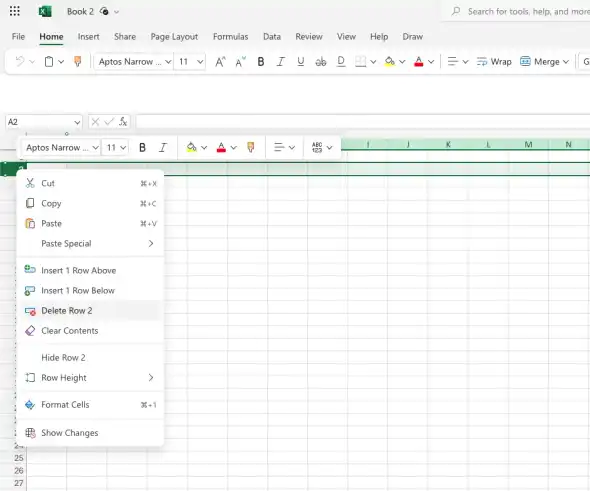Screen dimensions: 590x491
Task: Expand the ribbon font color dropdown
Action: [x=431, y=62]
